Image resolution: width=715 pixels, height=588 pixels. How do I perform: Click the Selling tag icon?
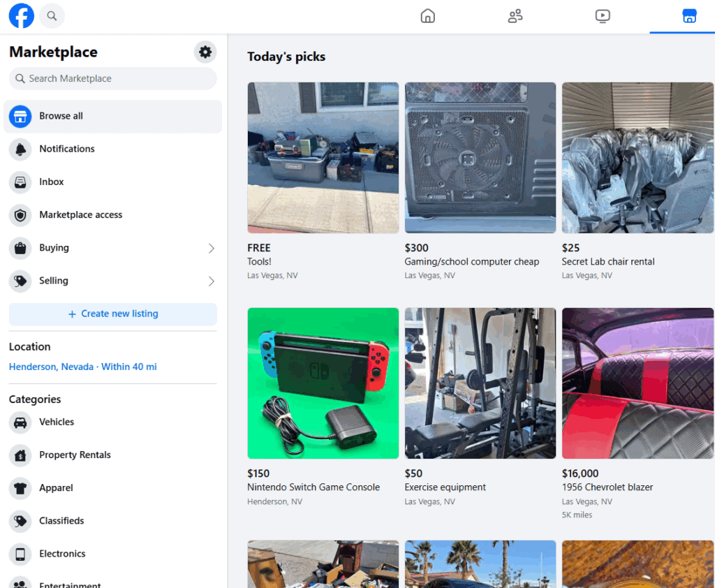coord(20,281)
